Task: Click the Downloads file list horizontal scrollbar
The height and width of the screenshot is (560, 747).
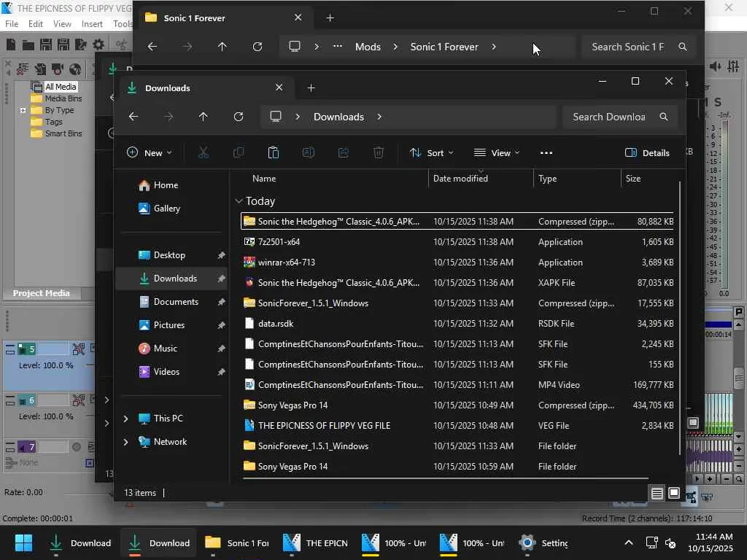Action: click(446, 478)
